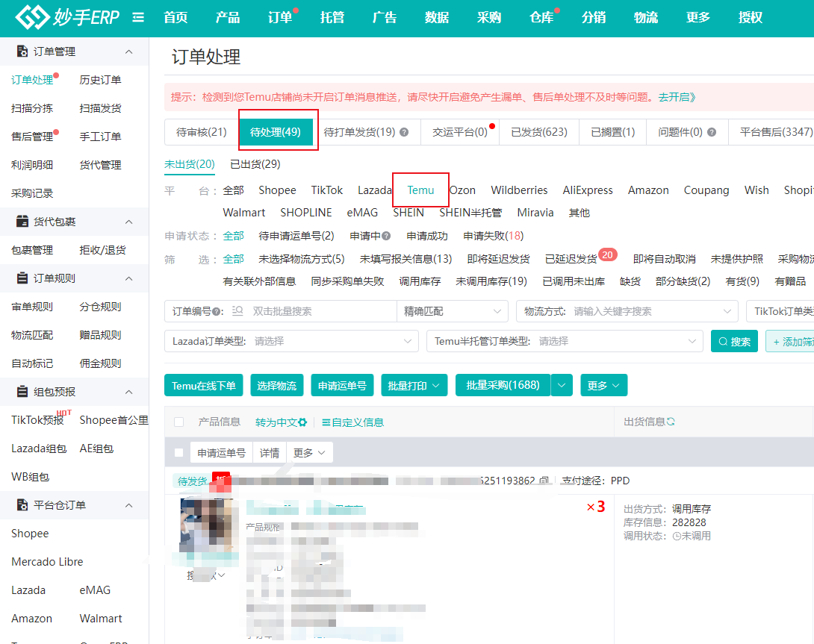Click the 妙手ERP logo
Viewport: 814px width, 644px height.
[67, 17]
